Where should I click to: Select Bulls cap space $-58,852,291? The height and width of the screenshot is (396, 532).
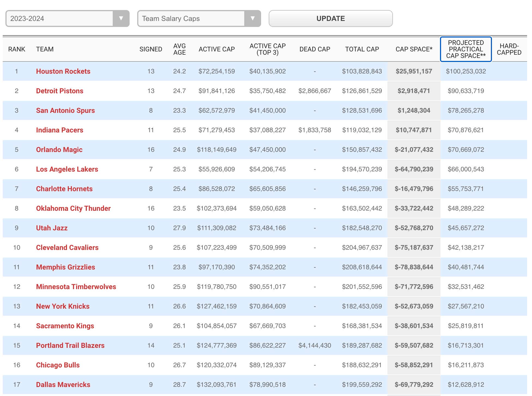pos(414,365)
